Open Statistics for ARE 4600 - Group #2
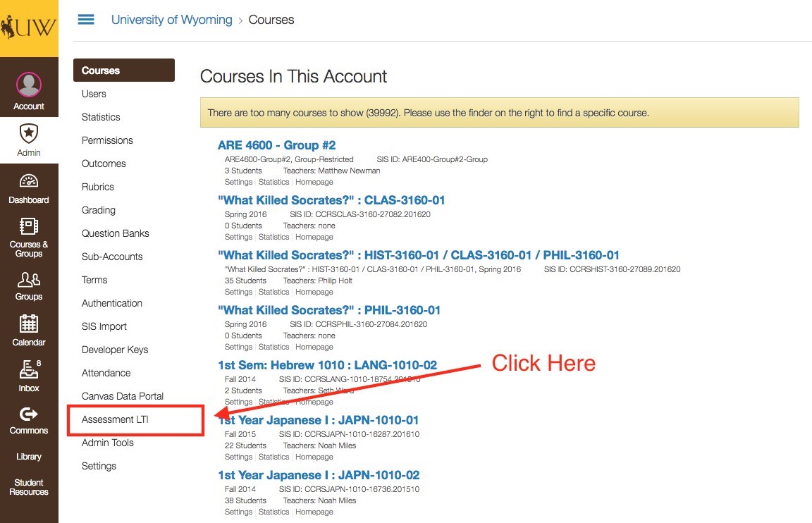Screen dimensions: 812x523 (x=274, y=183)
